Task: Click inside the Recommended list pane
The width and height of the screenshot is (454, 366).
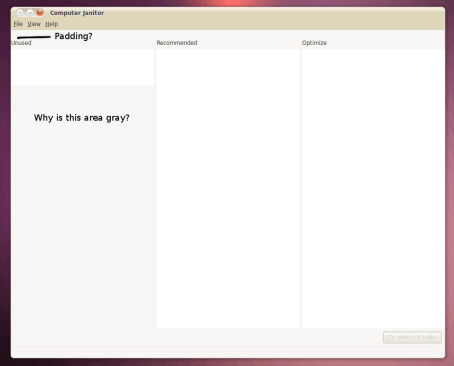Action: pos(228,188)
